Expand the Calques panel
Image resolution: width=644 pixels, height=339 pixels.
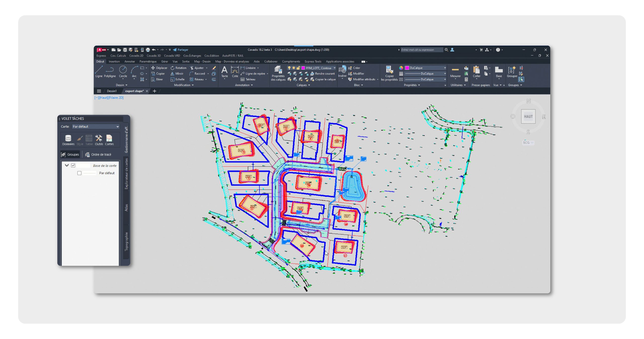(303, 85)
